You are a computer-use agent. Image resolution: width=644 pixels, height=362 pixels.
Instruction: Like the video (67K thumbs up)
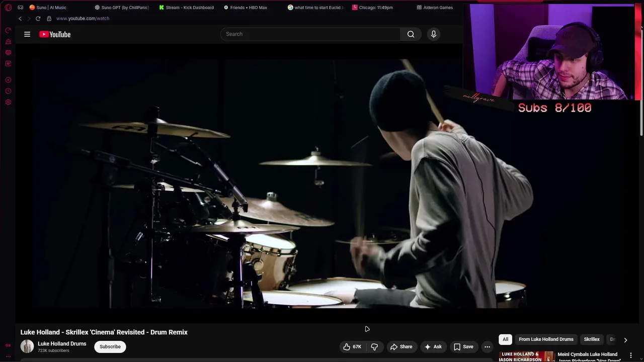[352, 346]
